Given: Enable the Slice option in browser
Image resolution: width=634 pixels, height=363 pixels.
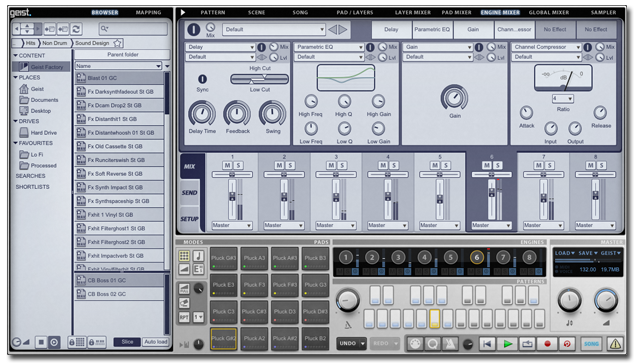Looking at the screenshot, I should coord(127,342).
